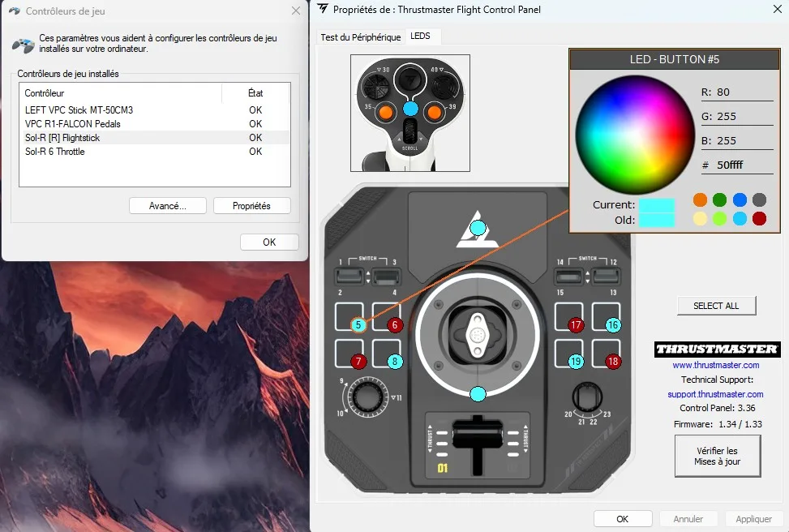The height and width of the screenshot is (532, 789).
Task: Choose the light blue preset color swatch
Action: (x=740, y=218)
